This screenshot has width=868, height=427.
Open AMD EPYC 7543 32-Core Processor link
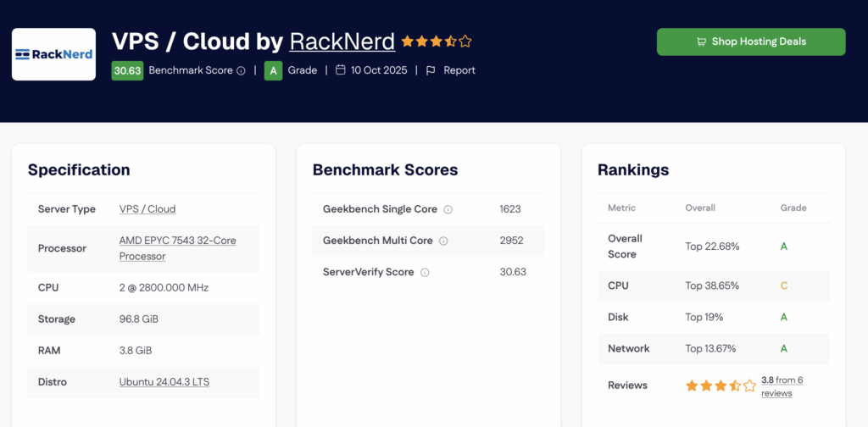click(x=177, y=248)
